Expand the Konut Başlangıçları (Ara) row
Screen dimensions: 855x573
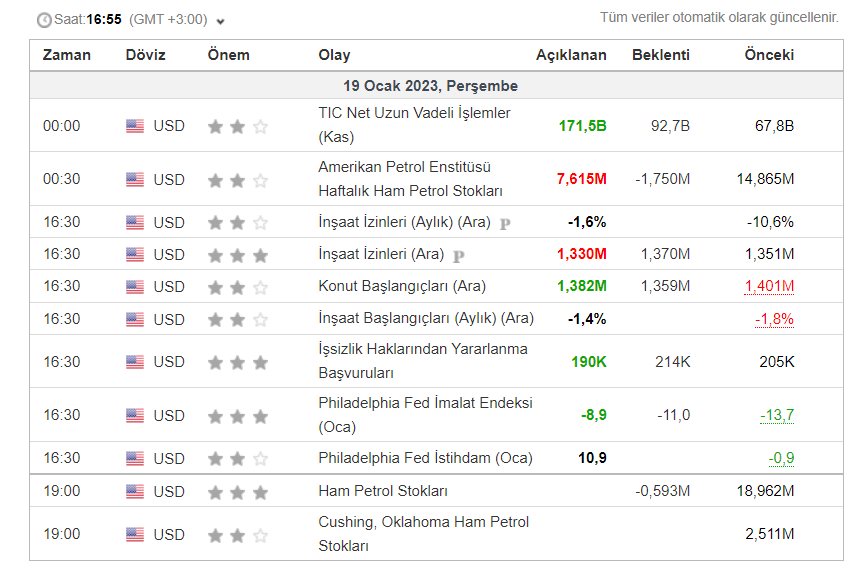[x=402, y=286]
